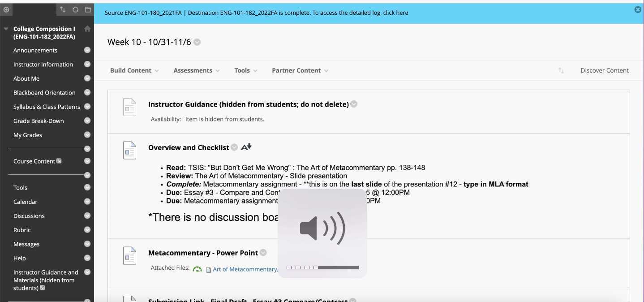
Task: Open options chevron for Discussions
Action: click(87, 216)
